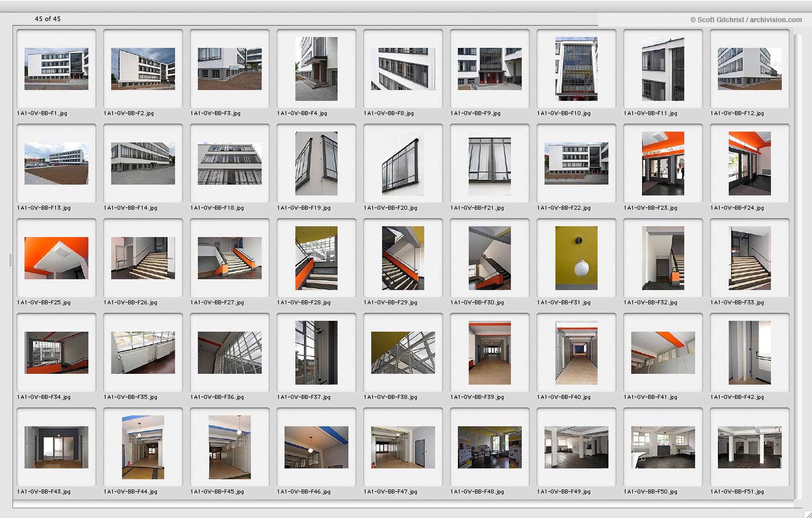Click thumbnail 1A1-GW-BB-F43.jpg
Viewport: 812px width, 518px height.
click(56, 447)
